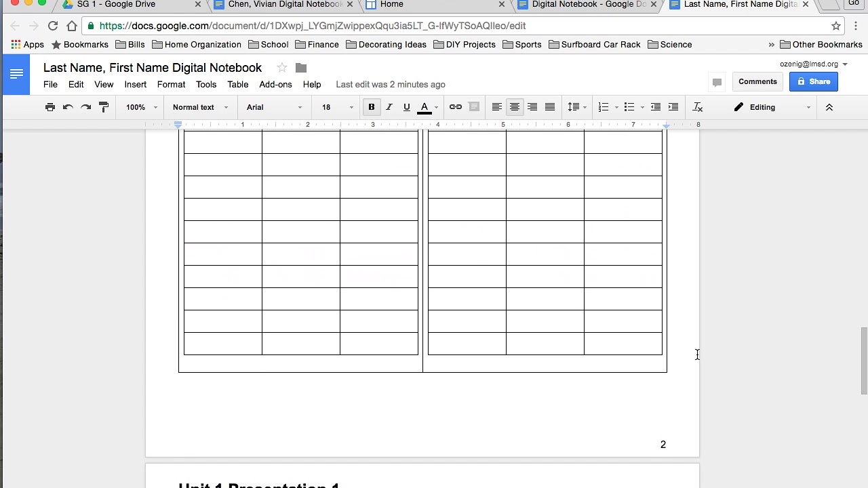
Task: Insert a link with the link icon
Action: pos(456,107)
